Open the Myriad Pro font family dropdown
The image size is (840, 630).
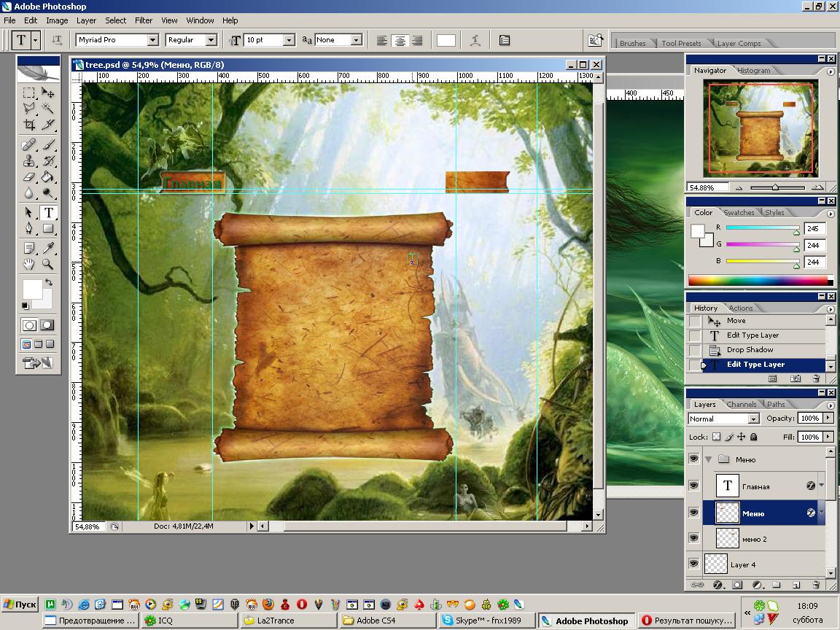point(152,40)
